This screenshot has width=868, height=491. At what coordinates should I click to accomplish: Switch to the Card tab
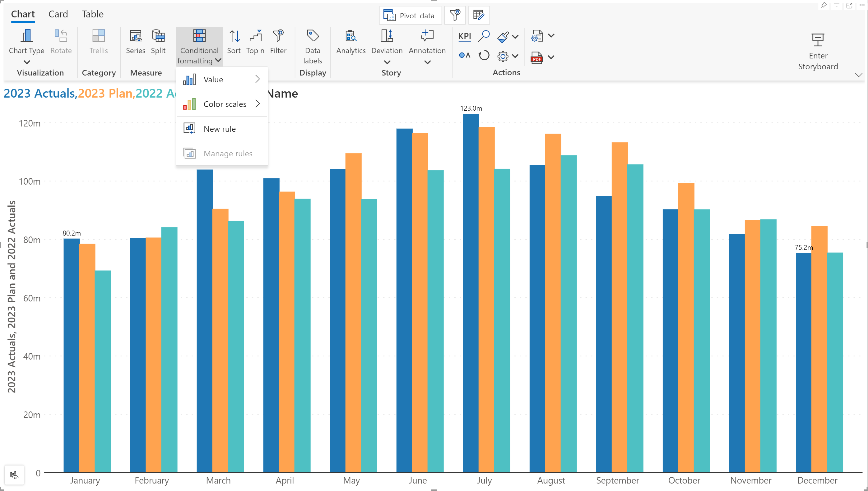click(x=58, y=14)
